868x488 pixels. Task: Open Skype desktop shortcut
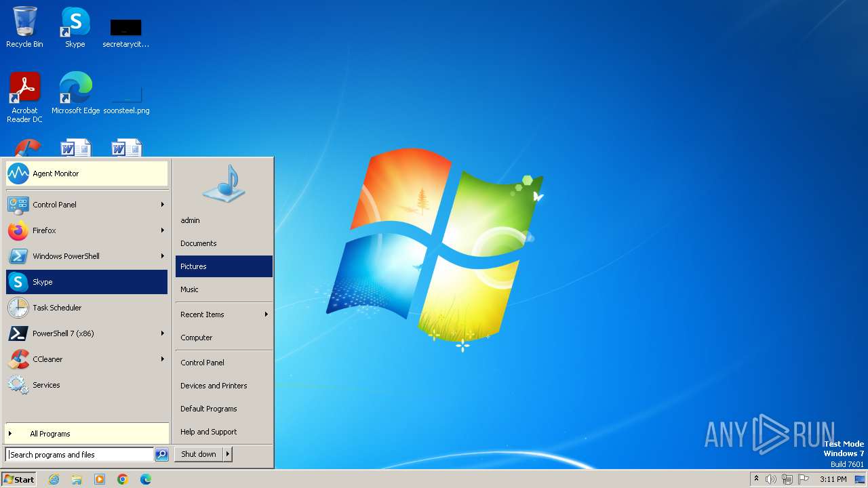75,27
